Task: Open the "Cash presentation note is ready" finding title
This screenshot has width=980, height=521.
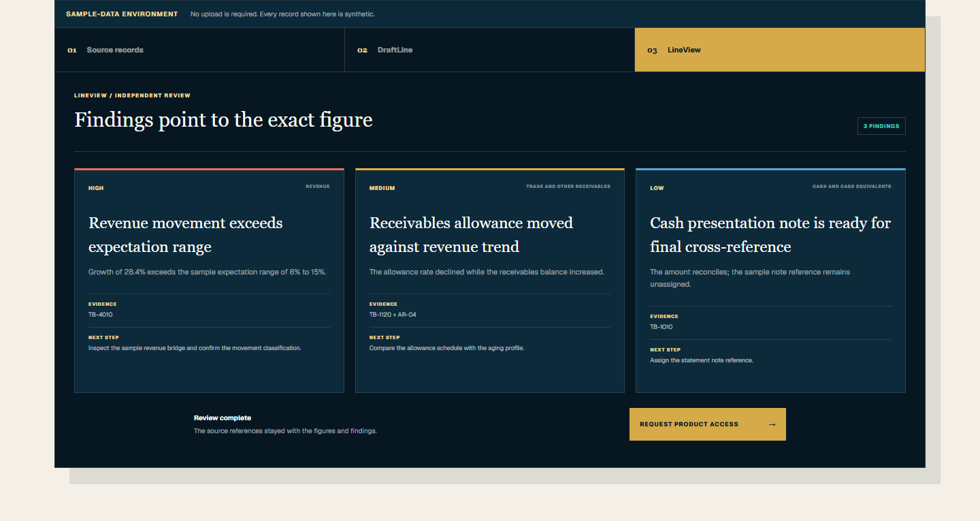Action: 770,235
